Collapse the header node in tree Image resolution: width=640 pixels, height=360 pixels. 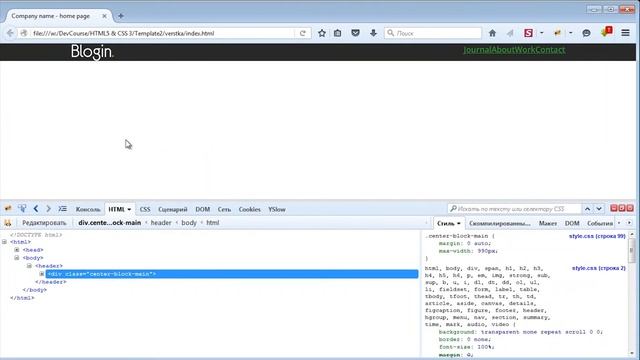[29, 266]
